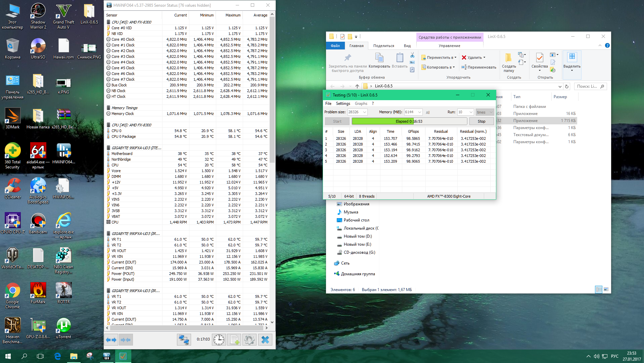This screenshot has width=644, height=363.
Task: Switch to the 'Файл' tab in Explorer
Action: [x=335, y=46]
